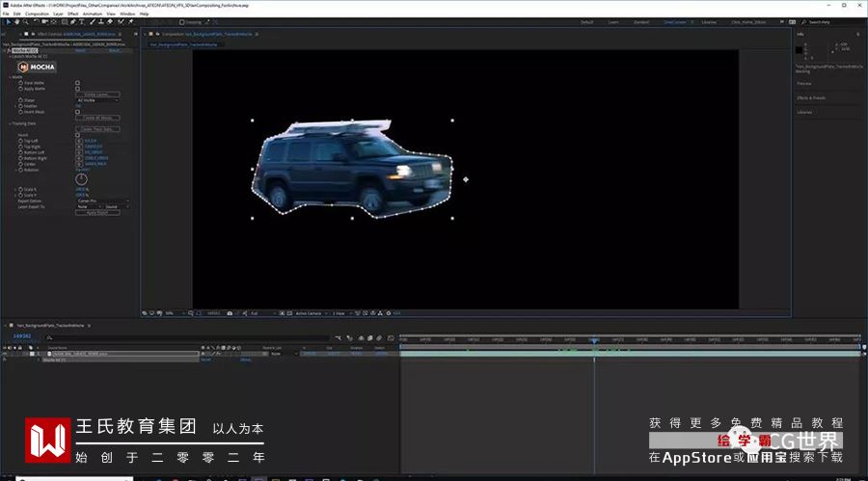Switch to the Standard workspace
This screenshot has width=868, height=481.
click(641, 22)
